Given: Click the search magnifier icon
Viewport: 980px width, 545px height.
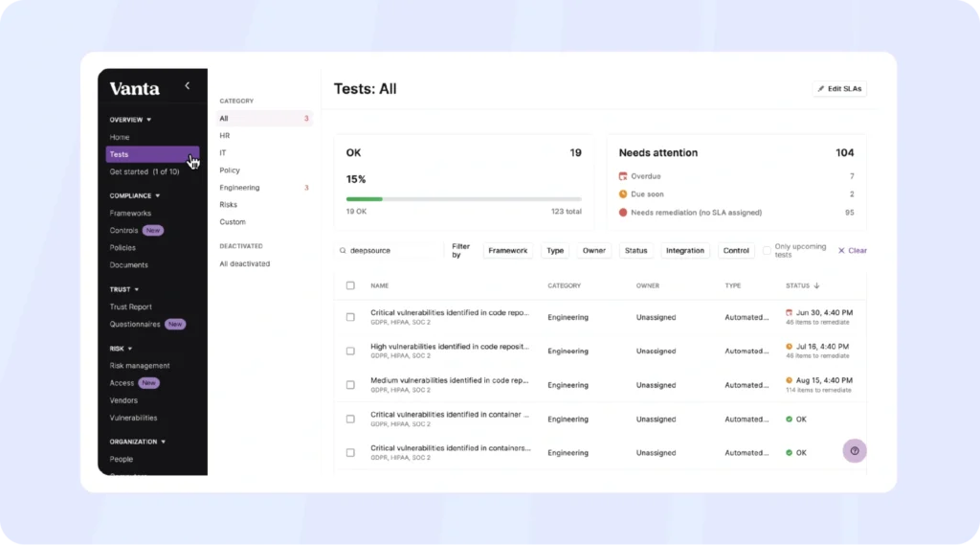Looking at the screenshot, I should (x=343, y=250).
